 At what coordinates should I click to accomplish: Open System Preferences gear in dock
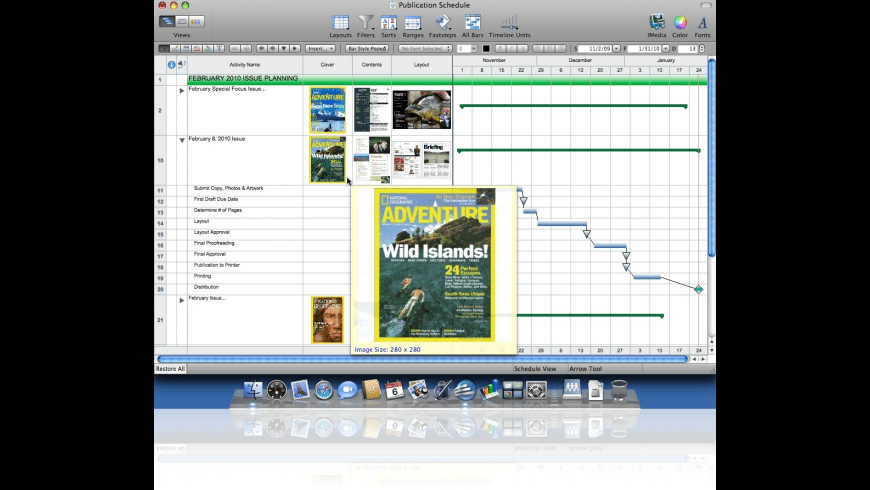pyautogui.click(x=537, y=390)
